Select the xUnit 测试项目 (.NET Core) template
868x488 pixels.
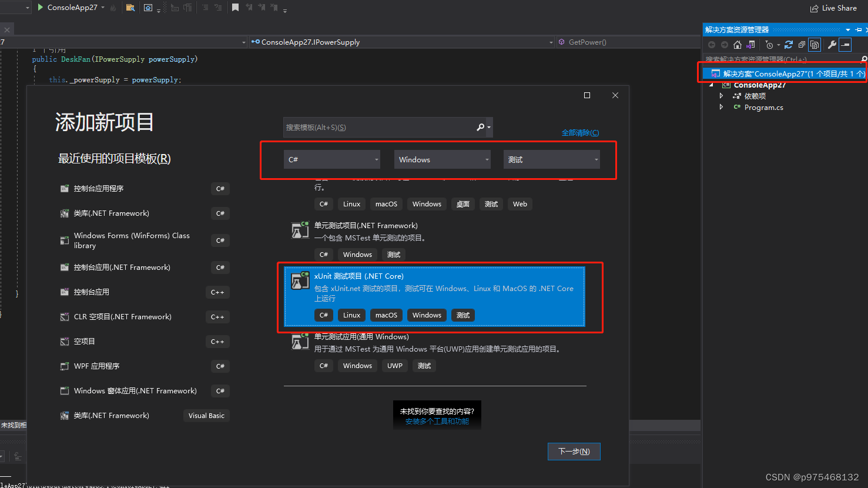(434, 296)
